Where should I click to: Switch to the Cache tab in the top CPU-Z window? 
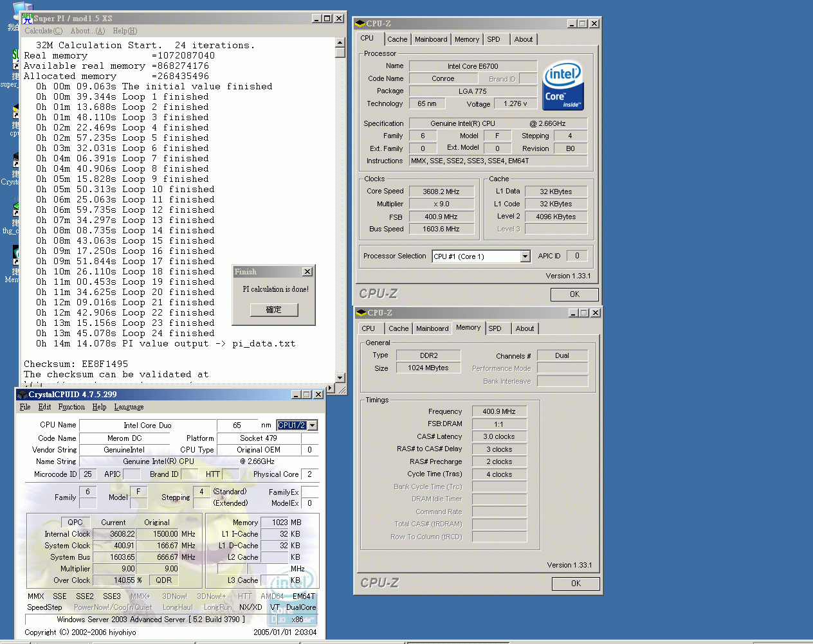[397, 39]
